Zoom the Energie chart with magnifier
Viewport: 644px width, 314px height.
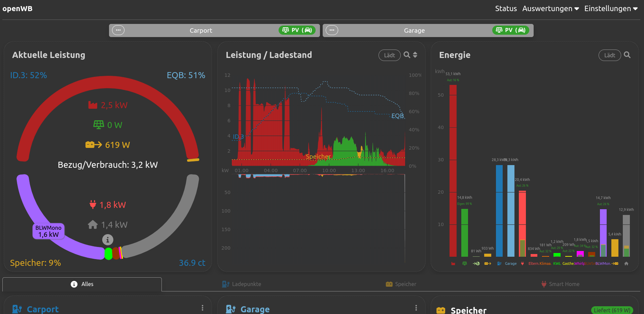tap(627, 55)
